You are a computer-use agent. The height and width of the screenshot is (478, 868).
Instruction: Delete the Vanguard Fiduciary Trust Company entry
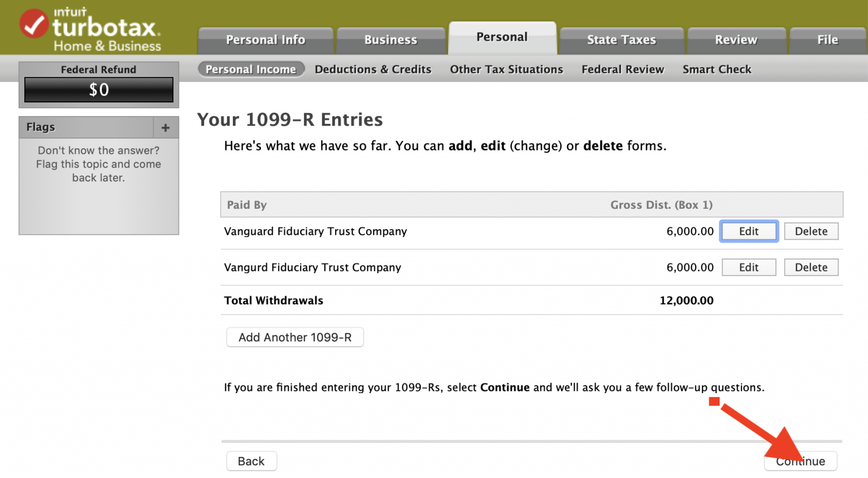tap(811, 231)
